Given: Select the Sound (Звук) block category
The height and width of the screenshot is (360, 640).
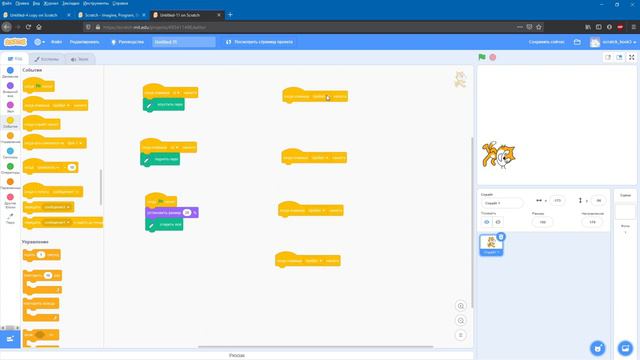Looking at the screenshot, I should [10, 107].
